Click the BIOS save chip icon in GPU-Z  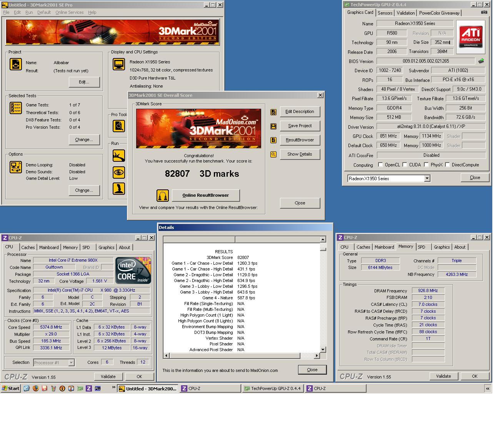tap(481, 61)
